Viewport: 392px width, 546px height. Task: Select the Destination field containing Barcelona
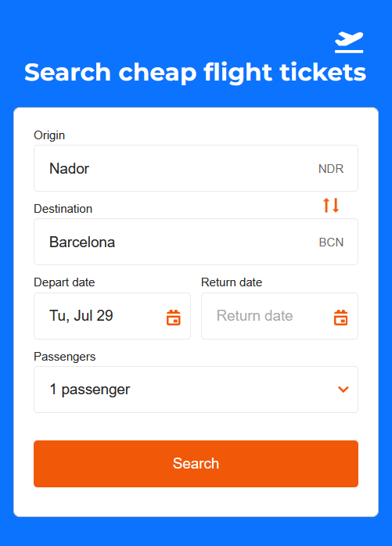point(196,242)
